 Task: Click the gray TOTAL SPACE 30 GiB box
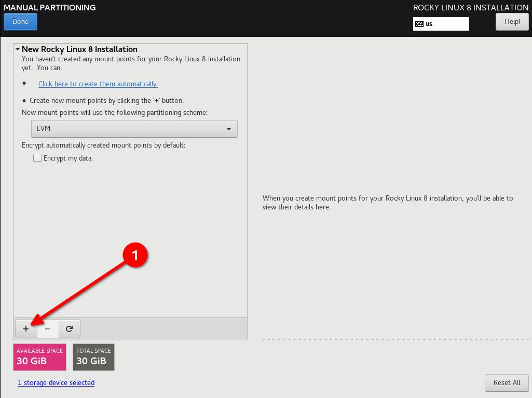pos(93,357)
